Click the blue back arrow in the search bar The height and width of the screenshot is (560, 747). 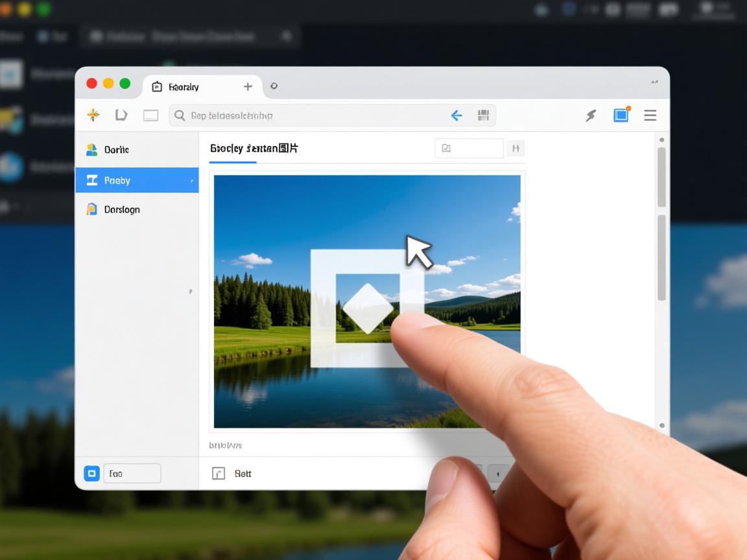point(456,115)
